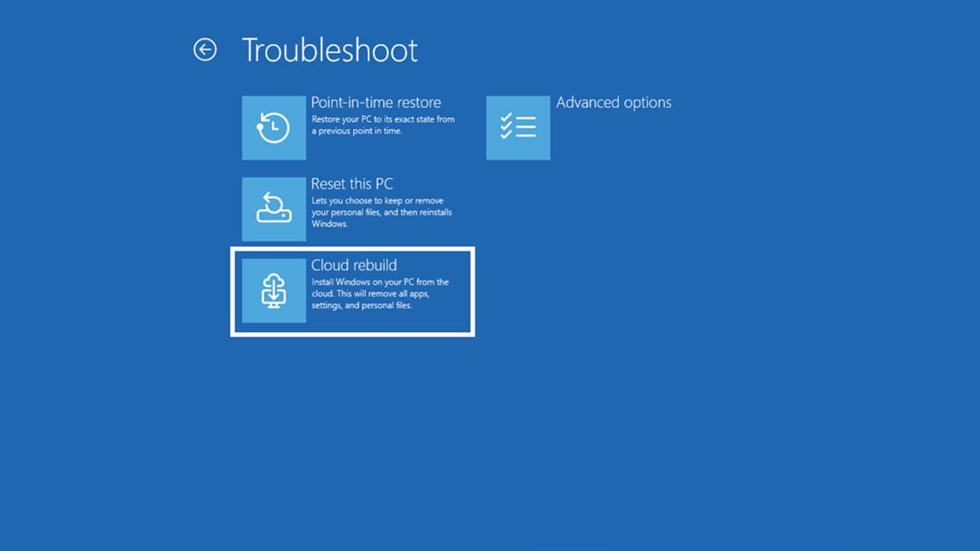The image size is (980, 551).
Task: Select the Cloud rebuild title
Action: pos(354,265)
